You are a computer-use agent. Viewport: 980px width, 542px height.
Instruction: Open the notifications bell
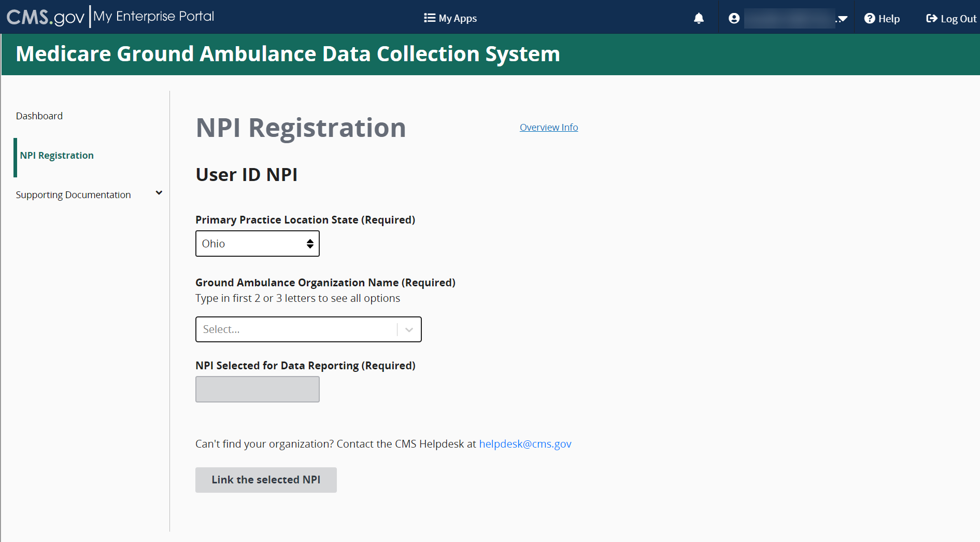point(699,19)
